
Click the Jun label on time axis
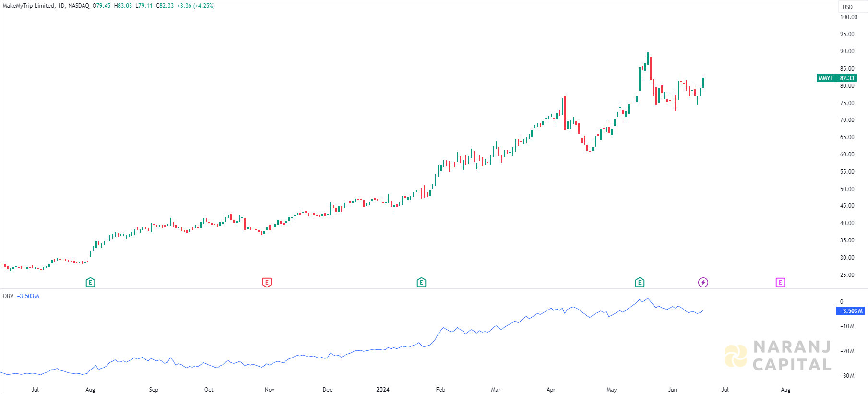tap(673, 390)
